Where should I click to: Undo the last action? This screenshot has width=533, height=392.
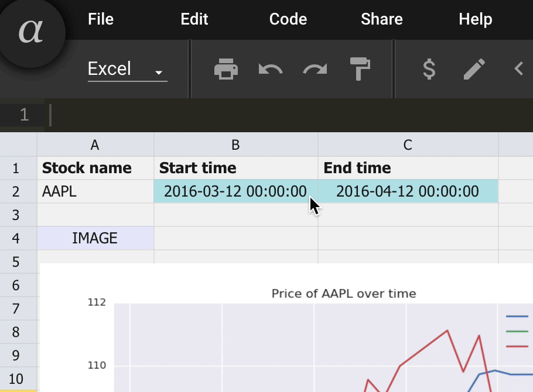pyautogui.click(x=271, y=69)
